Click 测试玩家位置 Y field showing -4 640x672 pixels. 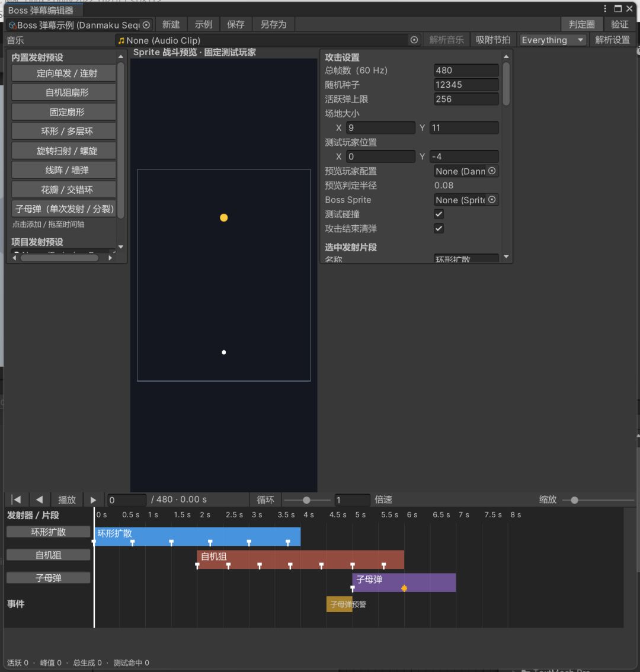coord(464,156)
